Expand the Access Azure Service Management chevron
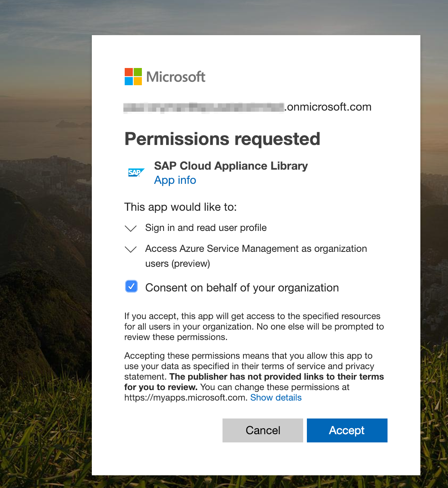Viewport: 448px width, 488px height. [x=131, y=249]
